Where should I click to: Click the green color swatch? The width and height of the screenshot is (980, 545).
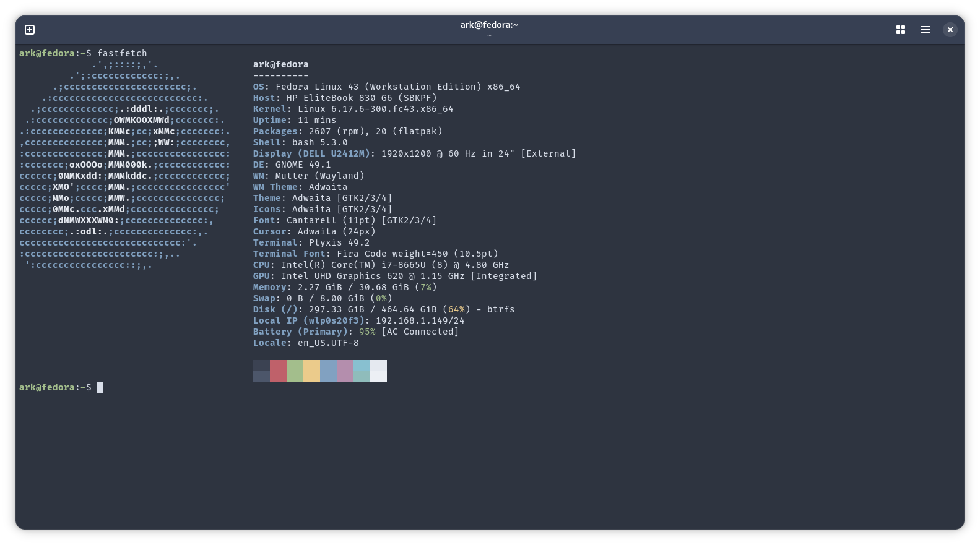coord(295,371)
